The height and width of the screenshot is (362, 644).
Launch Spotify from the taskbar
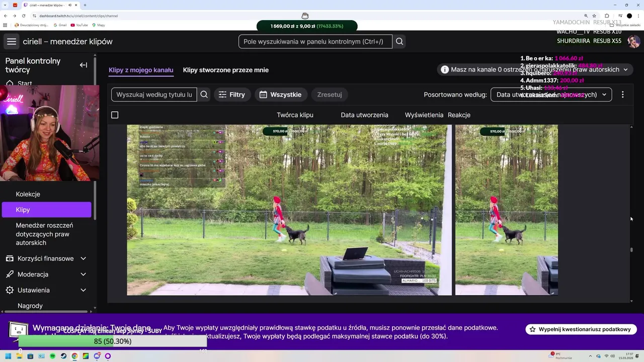tap(52, 356)
